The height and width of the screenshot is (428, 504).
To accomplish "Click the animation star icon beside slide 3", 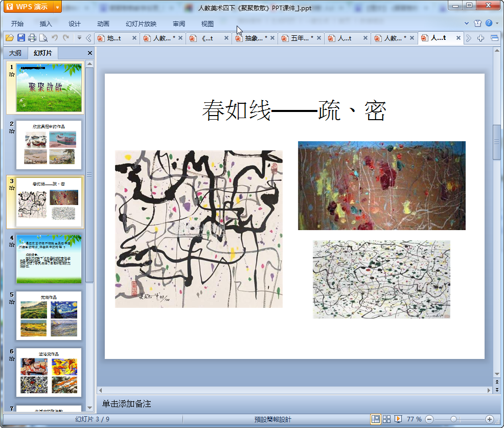I will tap(12, 188).
